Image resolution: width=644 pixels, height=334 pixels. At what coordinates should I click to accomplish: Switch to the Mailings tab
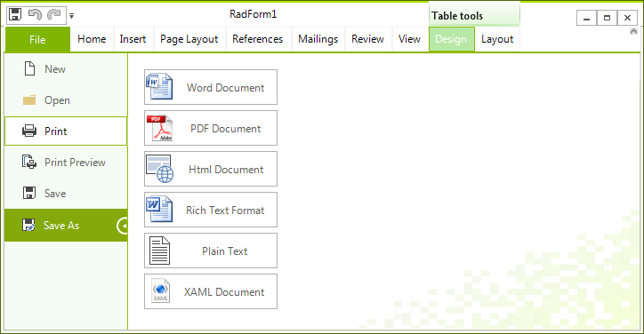click(318, 39)
